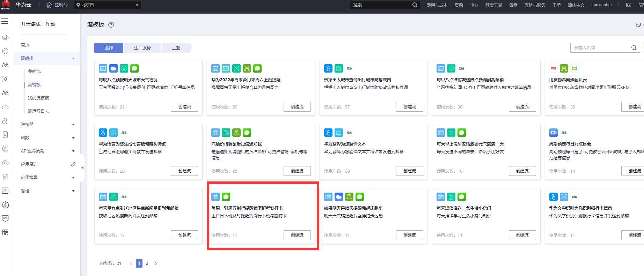This screenshot has width=644, height=276.
Task: Expand the API生命周期 menu section
Action: tap(73, 151)
